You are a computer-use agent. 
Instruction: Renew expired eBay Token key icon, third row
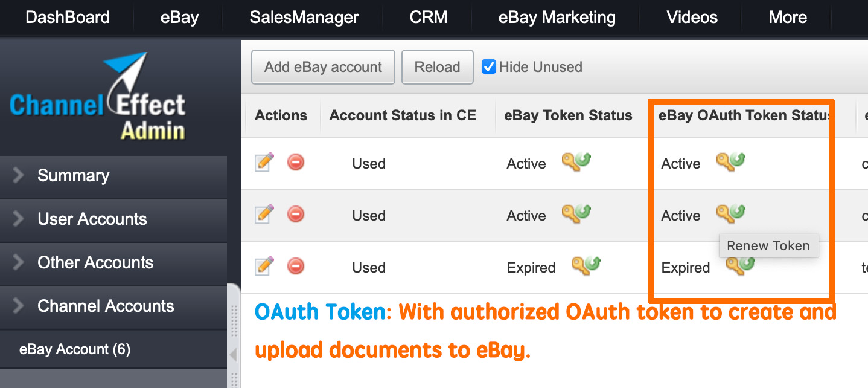(586, 265)
